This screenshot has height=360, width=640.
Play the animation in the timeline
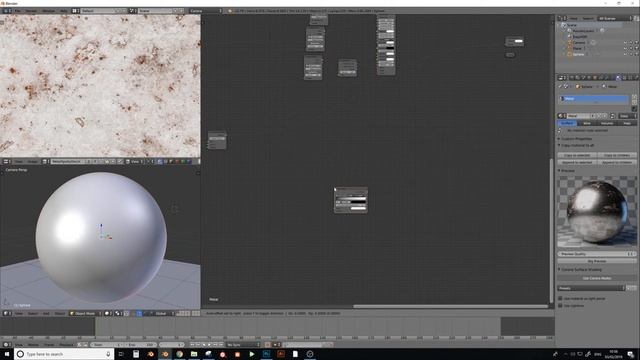209,344
